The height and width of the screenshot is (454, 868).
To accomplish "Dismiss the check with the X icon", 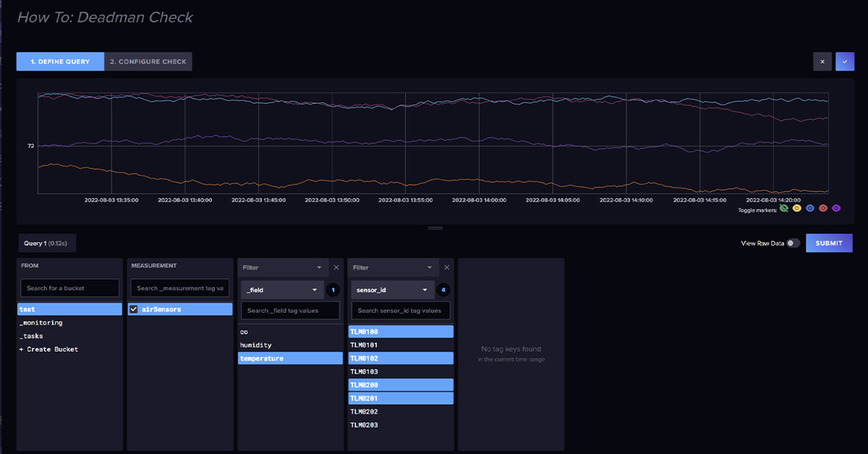I will tap(822, 61).
